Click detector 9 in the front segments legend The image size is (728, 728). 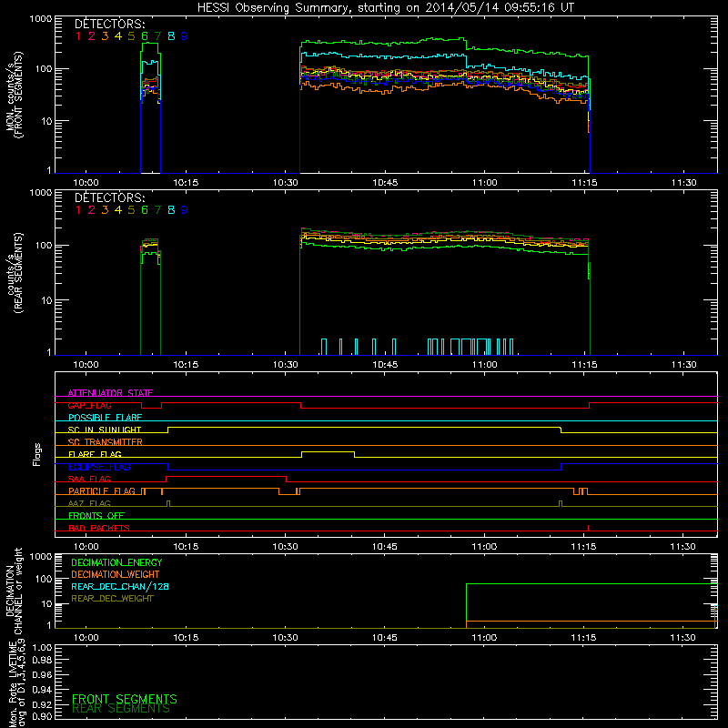coord(185,36)
